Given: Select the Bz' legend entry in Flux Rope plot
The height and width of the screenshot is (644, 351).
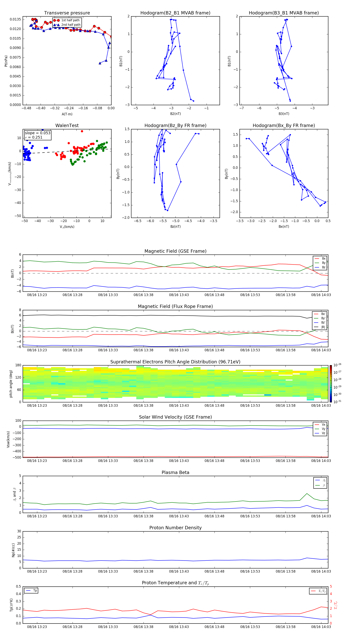Looking at the screenshot, I should click(320, 323).
